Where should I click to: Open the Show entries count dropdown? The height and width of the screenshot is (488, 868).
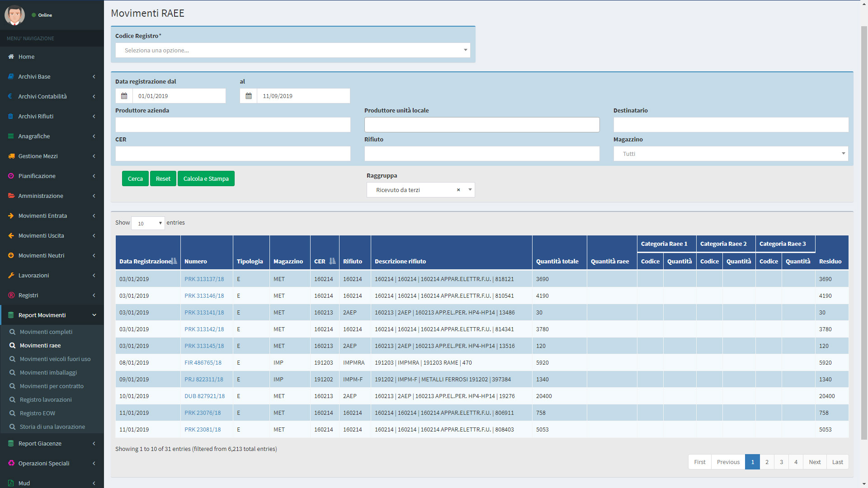point(148,223)
